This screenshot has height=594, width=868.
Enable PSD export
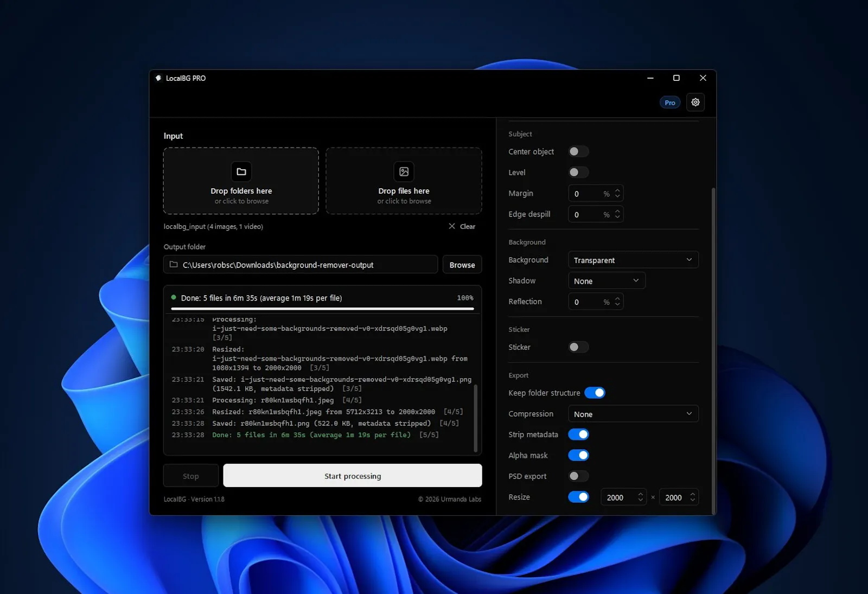pyautogui.click(x=578, y=476)
